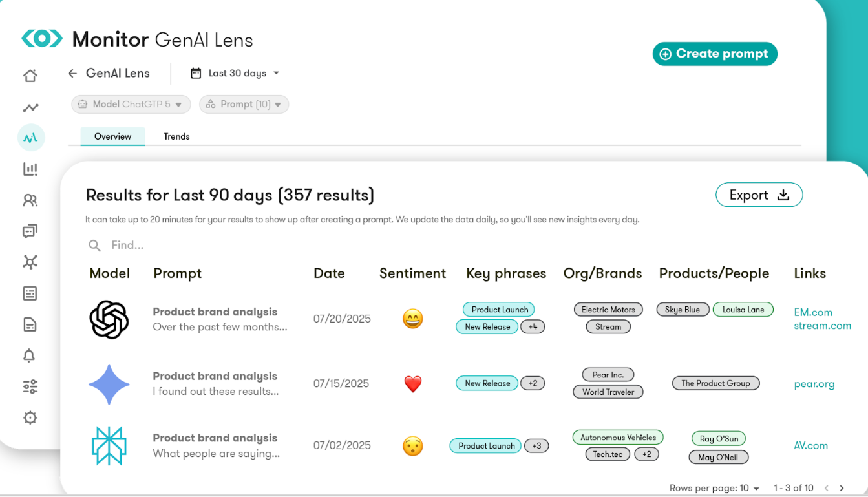Open the document report sidebar icon
Screen dimensions: 868x497
click(30, 324)
